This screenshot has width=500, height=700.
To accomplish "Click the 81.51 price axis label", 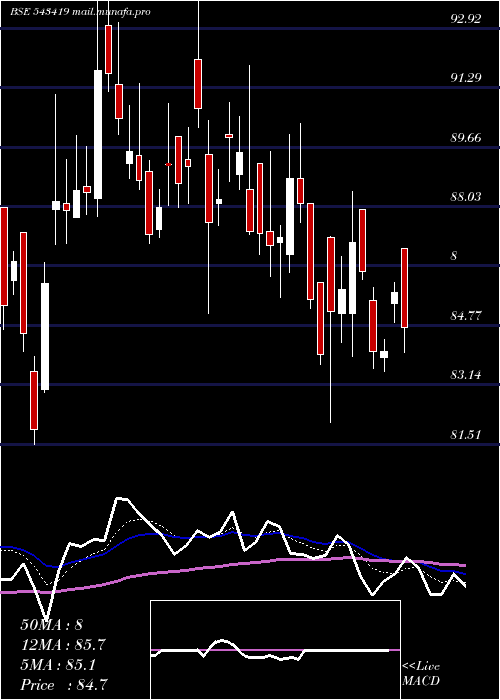I will (x=466, y=435).
